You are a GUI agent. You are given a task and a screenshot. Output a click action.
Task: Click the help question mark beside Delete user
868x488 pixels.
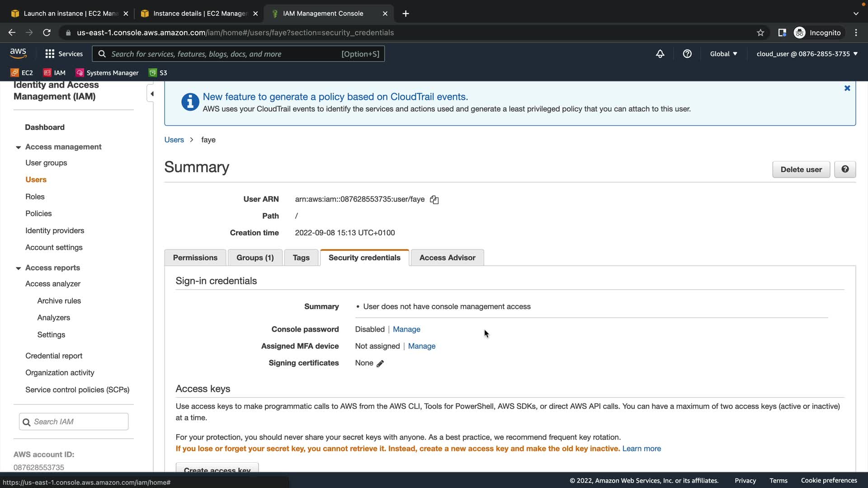844,169
